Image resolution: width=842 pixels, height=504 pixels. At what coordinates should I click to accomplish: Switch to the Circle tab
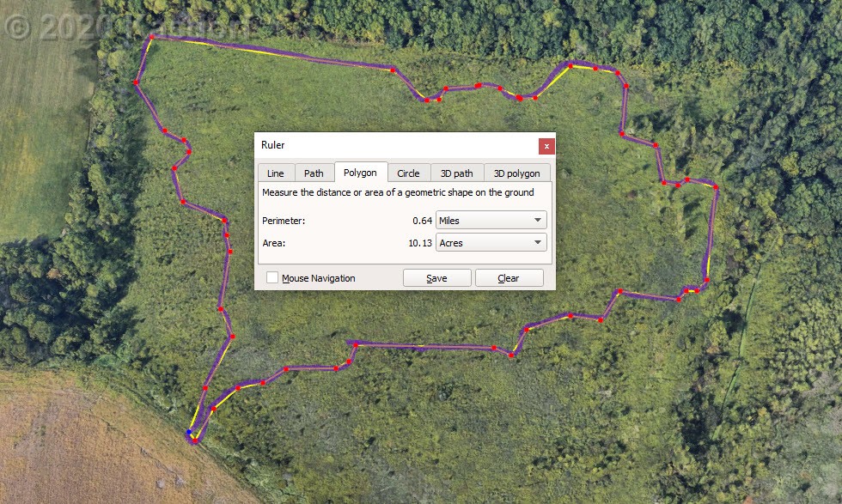tap(408, 173)
